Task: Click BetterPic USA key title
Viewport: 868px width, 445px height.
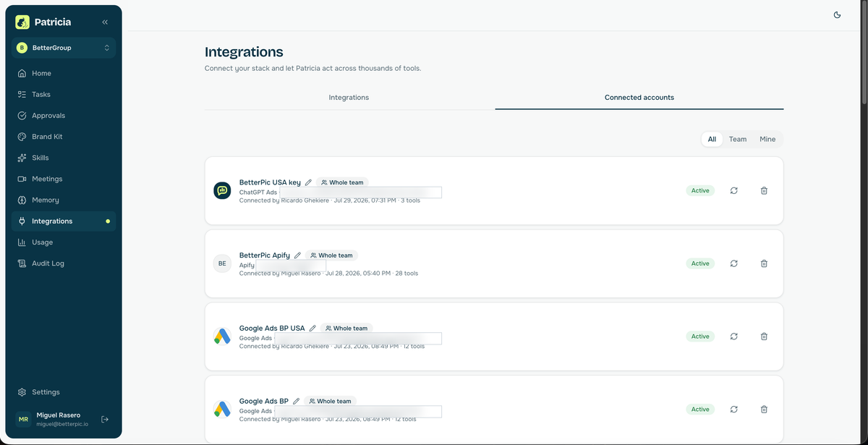Action: pyautogui.click(x=270, y=182)
